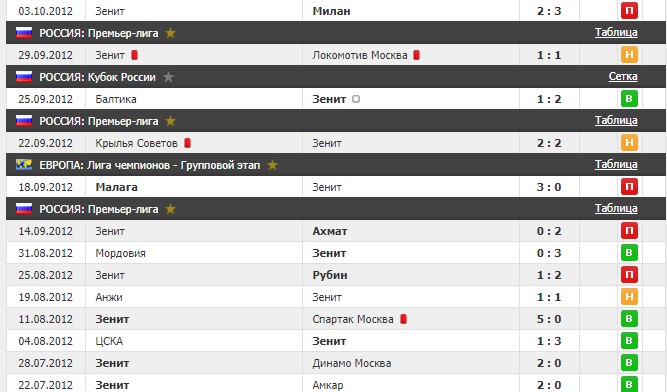Click the Russian flag icon beside Кубок России
This screenshot has height=392, width=667.
(24, 77)
